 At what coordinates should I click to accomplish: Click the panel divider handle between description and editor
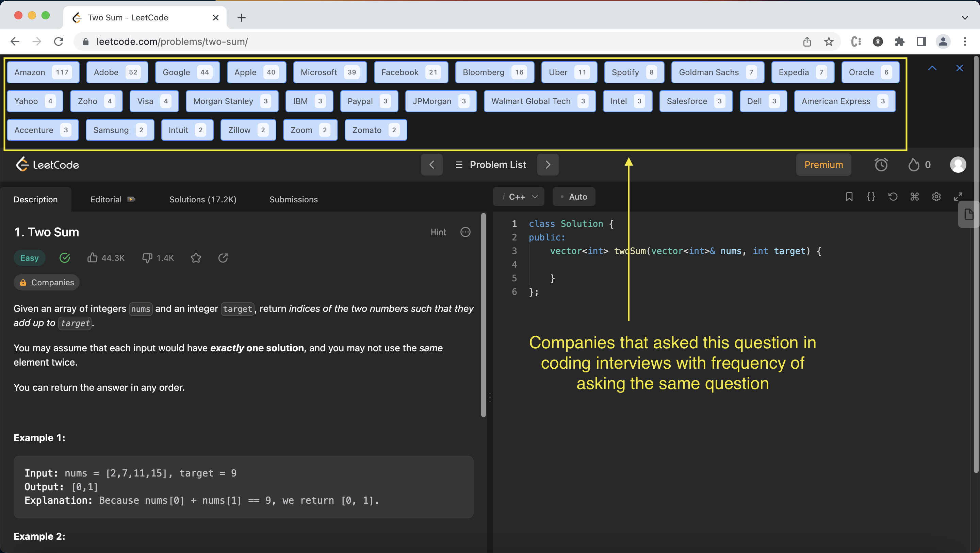coord(490,398)
